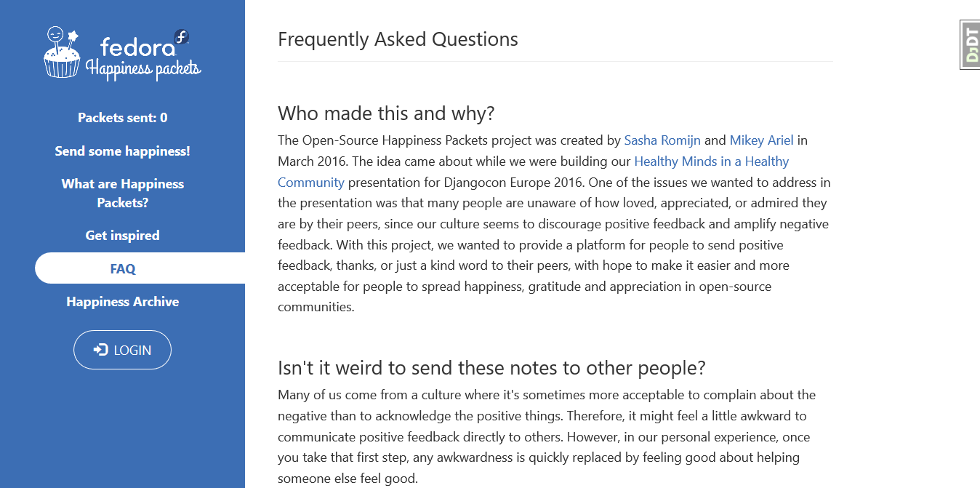
Task: Click the 'Frequently Asked Questions' page heading
Action: 398,39
